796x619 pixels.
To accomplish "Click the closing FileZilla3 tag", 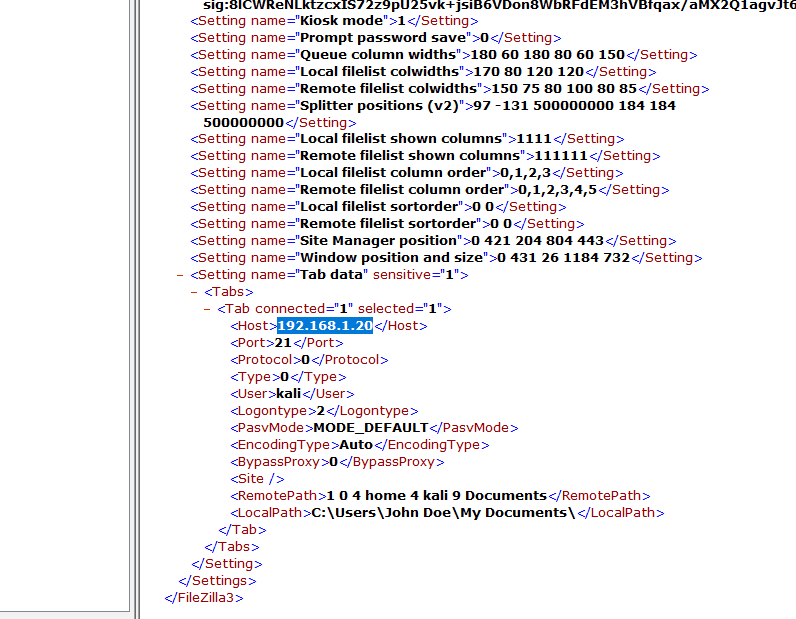I will tap(204, 598).
